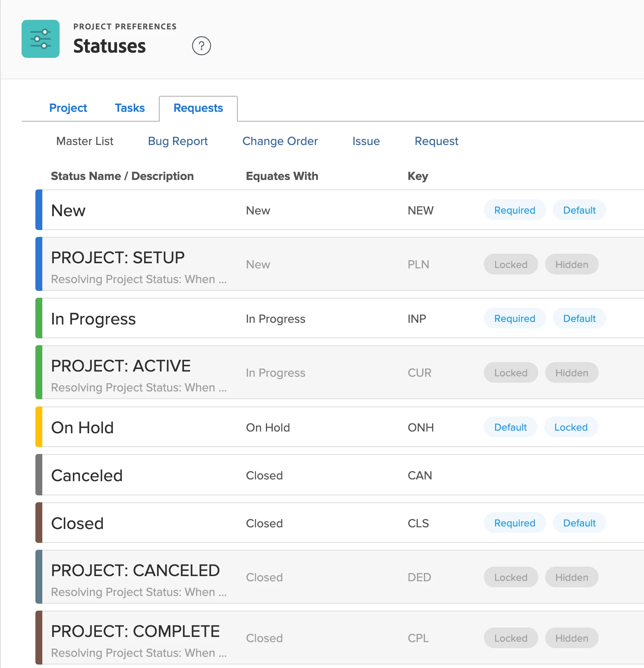This screenshot has width=644, height=668.
Task: Click the gray color bar on Canceled row
Action: 39,475
